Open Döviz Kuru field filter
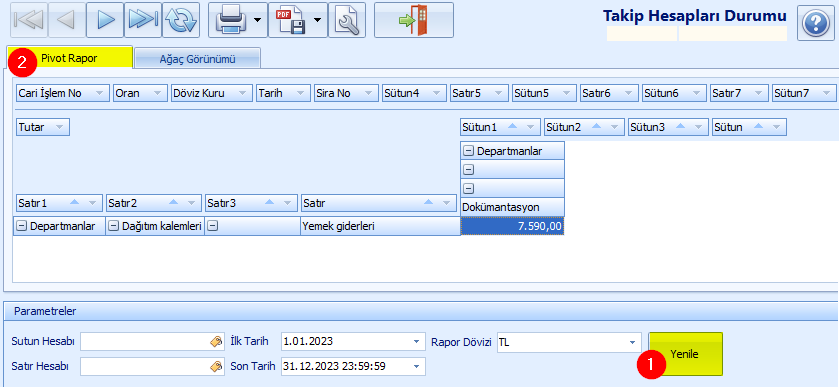Viewport: 839px width, 387px height. click(242, 93)
